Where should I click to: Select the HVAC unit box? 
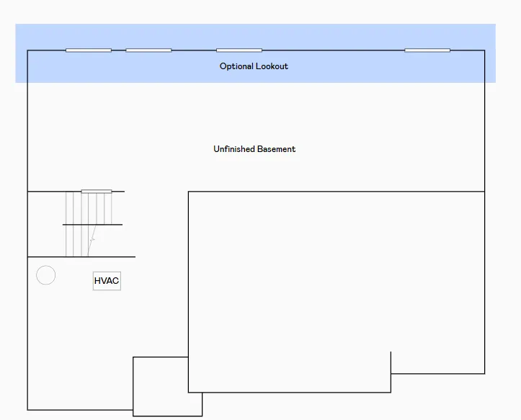pyautogui.click(x=107, y=281)
